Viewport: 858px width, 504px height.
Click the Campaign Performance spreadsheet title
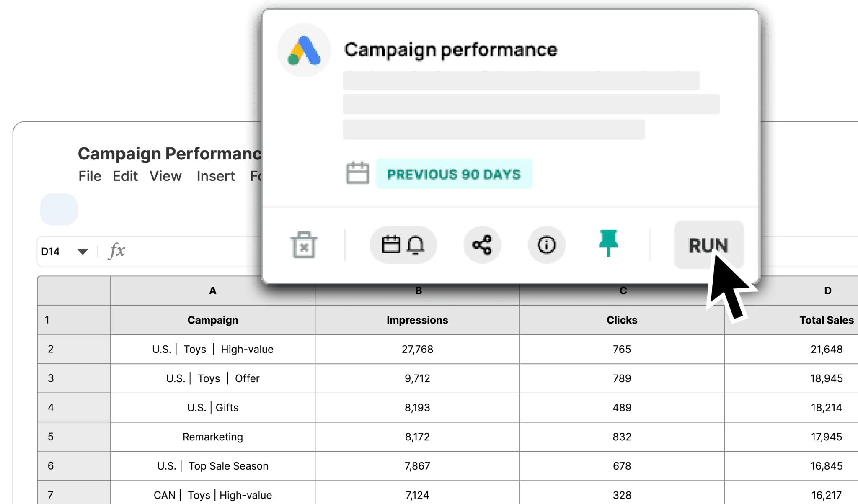(170, 154)
